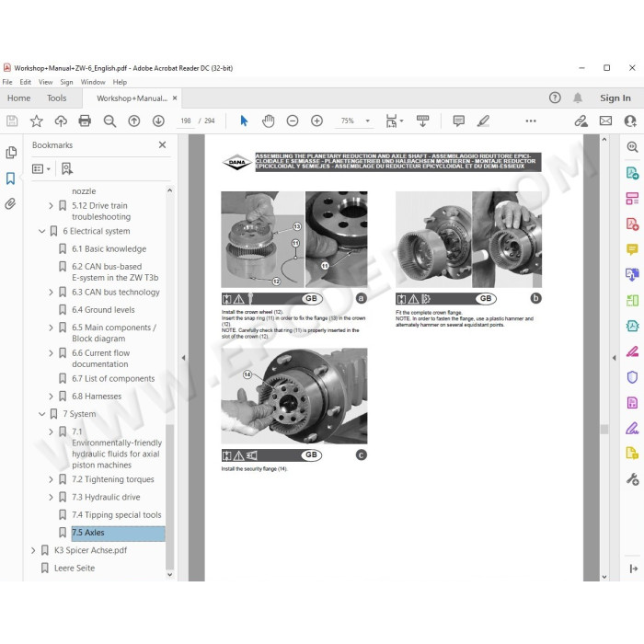Viewport: 644px width, 644px height.
Task: Click the Sign In button
Action: (x=615, y=98)
